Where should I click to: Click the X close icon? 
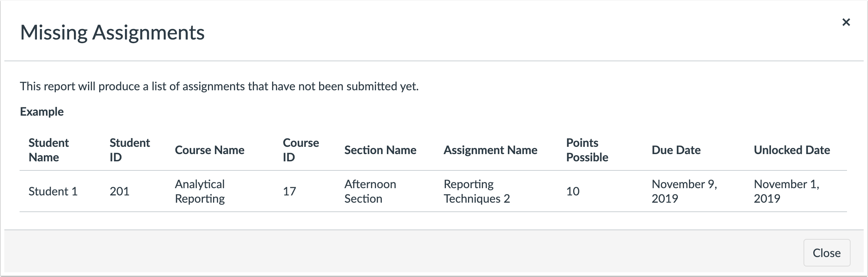tap(847, 22)
